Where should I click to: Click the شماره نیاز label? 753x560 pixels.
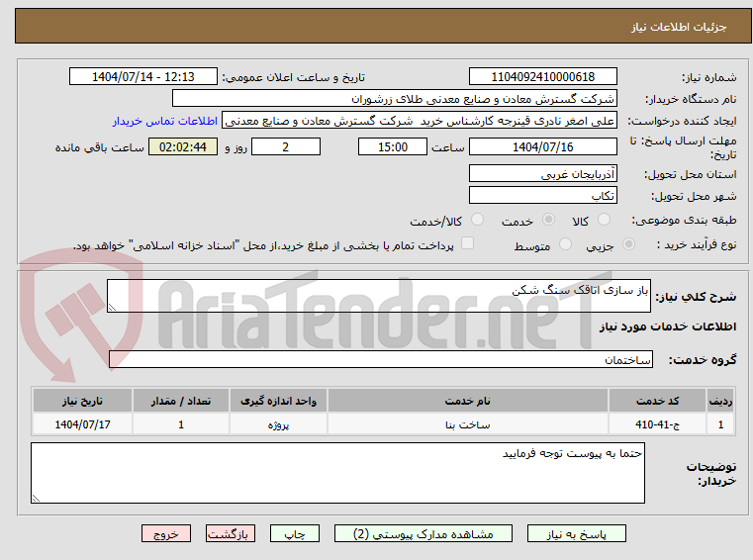[x=708, y=77]
